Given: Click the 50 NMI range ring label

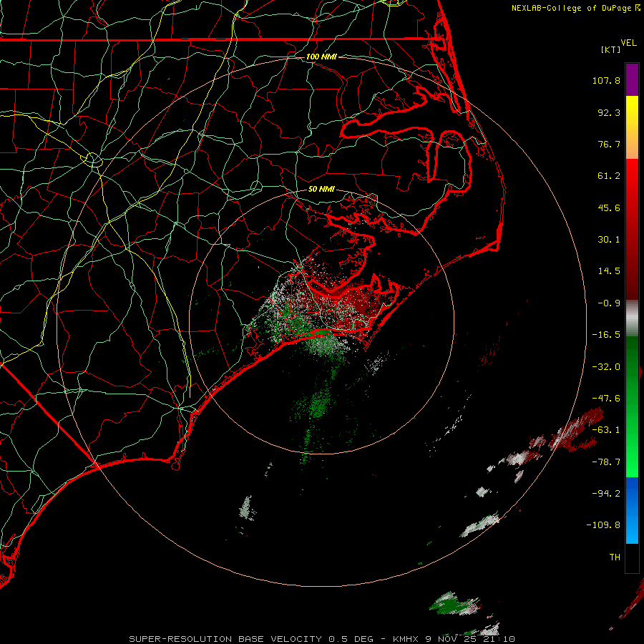Looking at the screenshot, I should tap(321, 189).
